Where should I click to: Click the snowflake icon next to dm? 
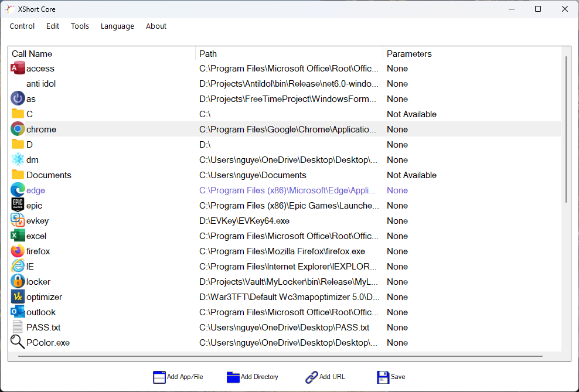(x=18, y=159)
